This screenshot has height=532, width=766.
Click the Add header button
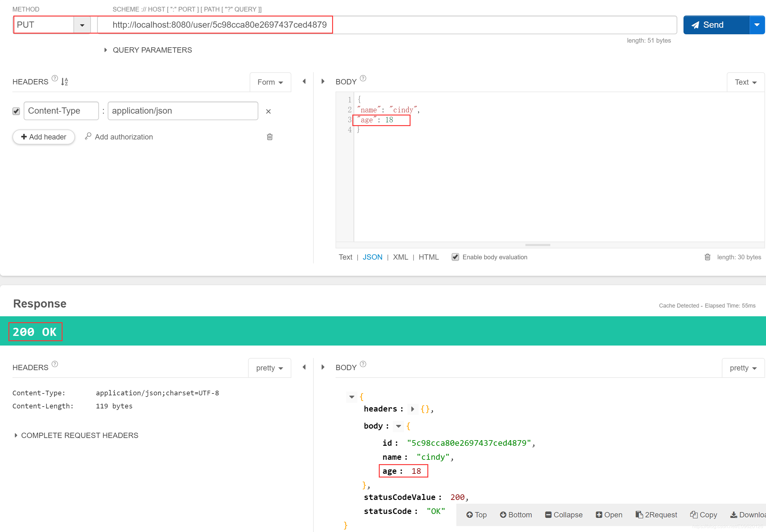(44, 137)
